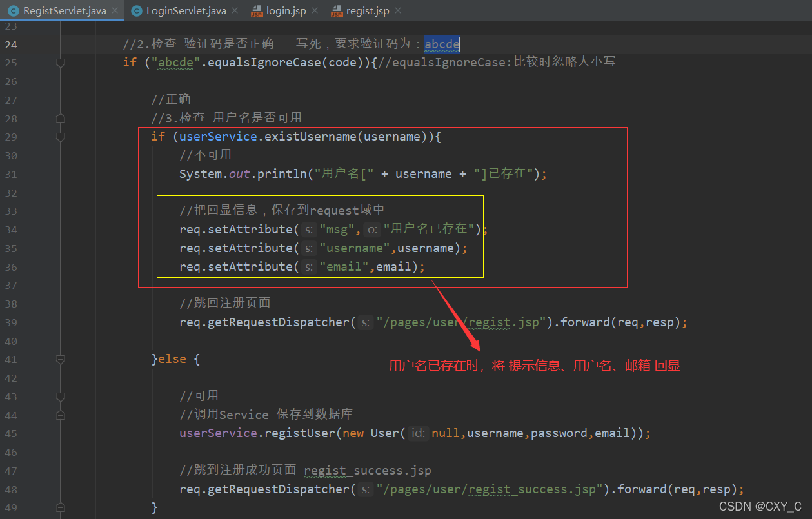
Task: Switch to the RegistServlet.java tab
Action: click(x=64, y=11)
